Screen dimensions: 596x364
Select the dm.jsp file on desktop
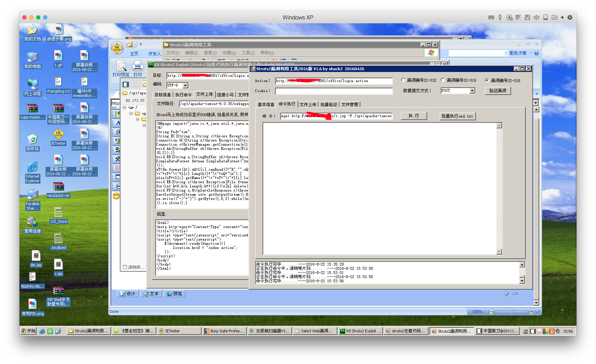click(x=36, y=259)
